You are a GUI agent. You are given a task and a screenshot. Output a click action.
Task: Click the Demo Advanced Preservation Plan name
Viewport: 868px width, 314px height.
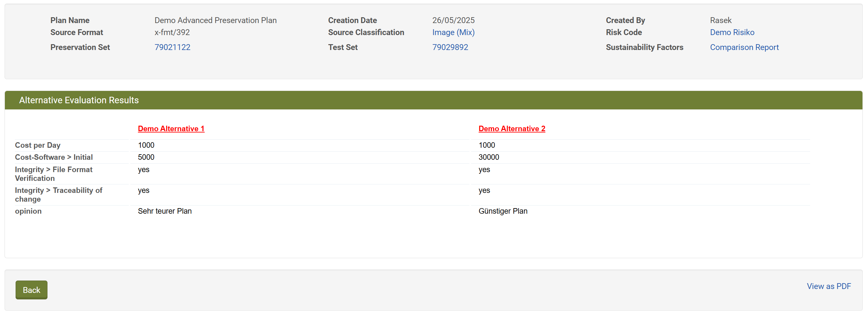point(215,20)
